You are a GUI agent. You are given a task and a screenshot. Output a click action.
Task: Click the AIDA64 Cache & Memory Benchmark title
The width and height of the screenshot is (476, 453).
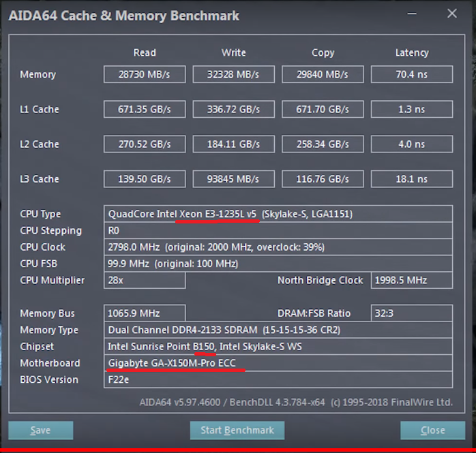pyautogui.click(x=124, y=16)
